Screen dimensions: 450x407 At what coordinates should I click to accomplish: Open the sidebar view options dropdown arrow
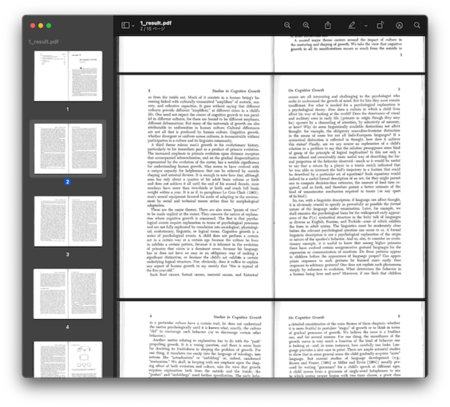[x=133, y=26]
